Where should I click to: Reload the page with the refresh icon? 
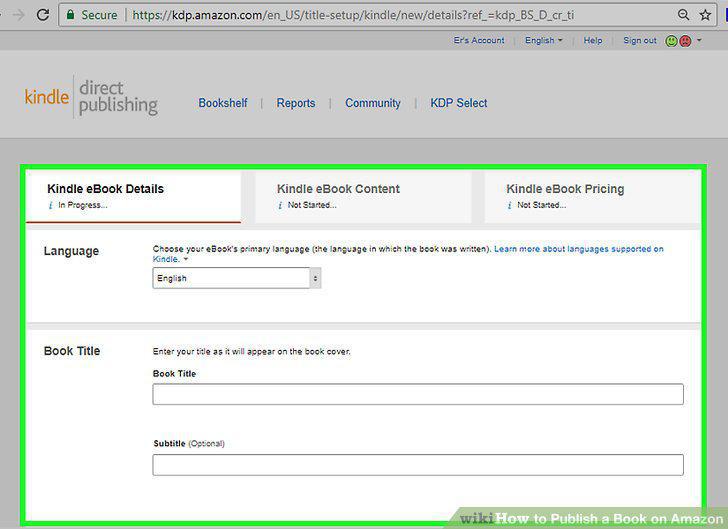tap(43, 15)
